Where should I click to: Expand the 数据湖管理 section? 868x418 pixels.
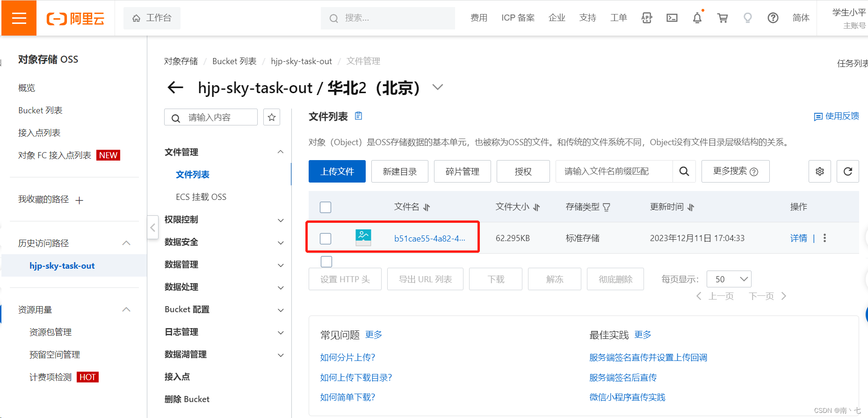(x=281, y=355)
